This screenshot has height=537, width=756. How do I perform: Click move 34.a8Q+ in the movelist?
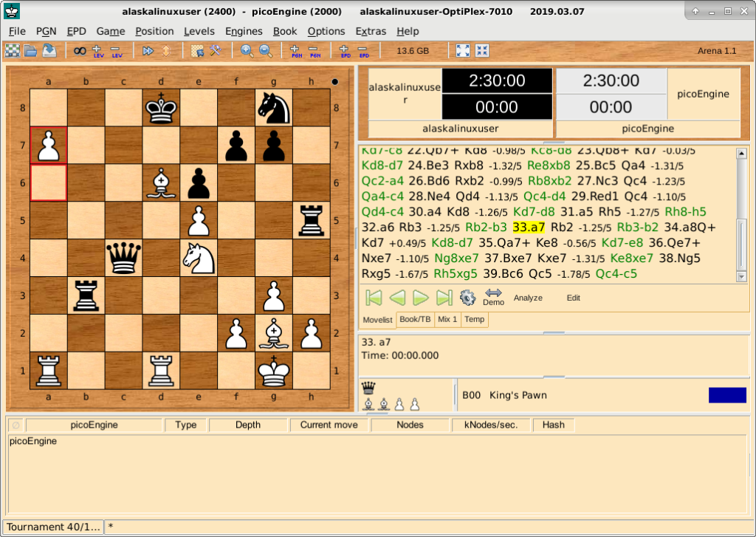tap(690, 227)
